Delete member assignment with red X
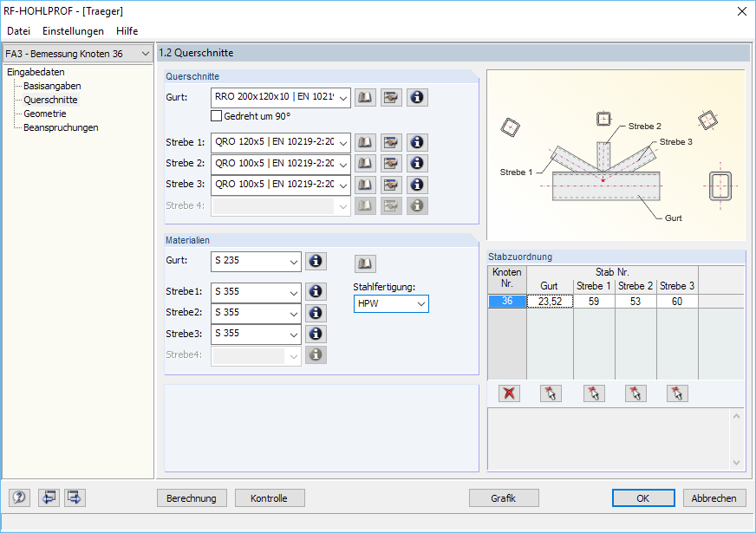Image resolution: width=756 pixels, height=533 pixels. point(509,393)
